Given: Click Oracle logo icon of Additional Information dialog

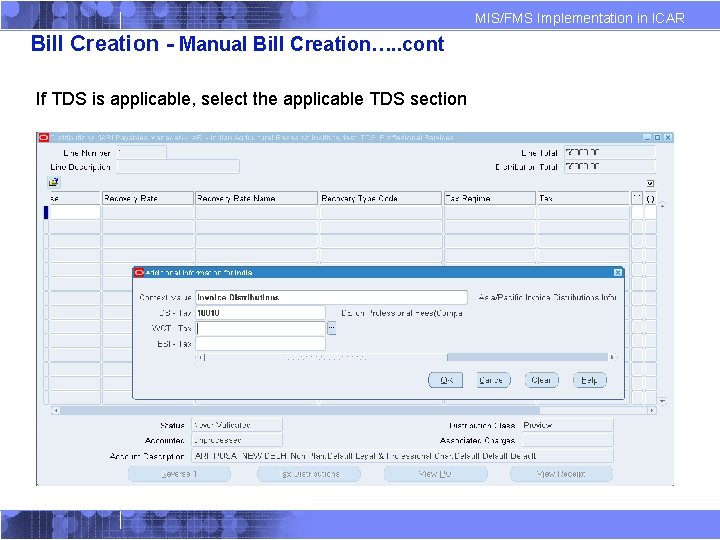Looking at the screenshot, I should 139,273.
